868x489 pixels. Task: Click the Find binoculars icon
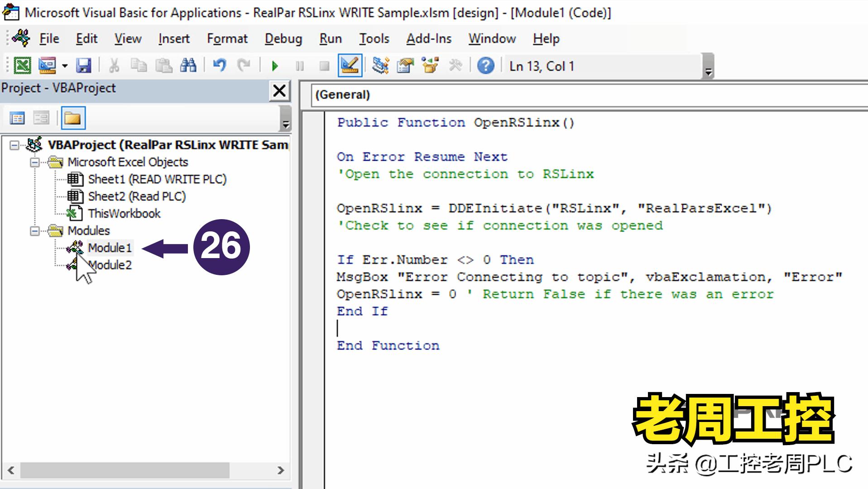pos(188,66)
